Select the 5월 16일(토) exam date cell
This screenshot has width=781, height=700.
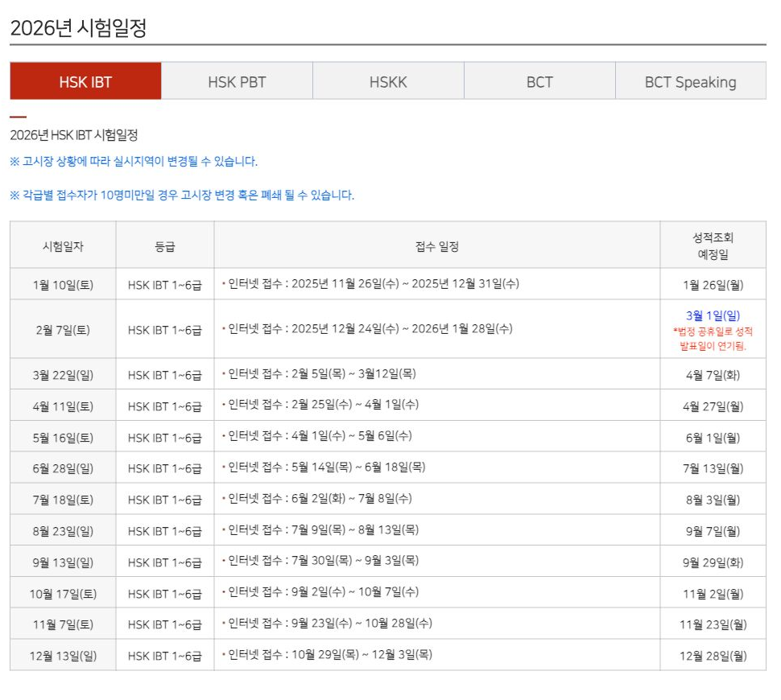[x=64, y=438]
